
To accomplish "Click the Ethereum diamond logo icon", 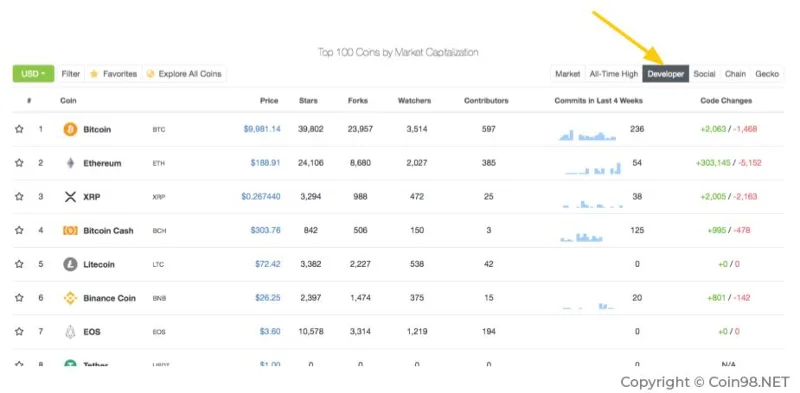I will coord(70,163).
